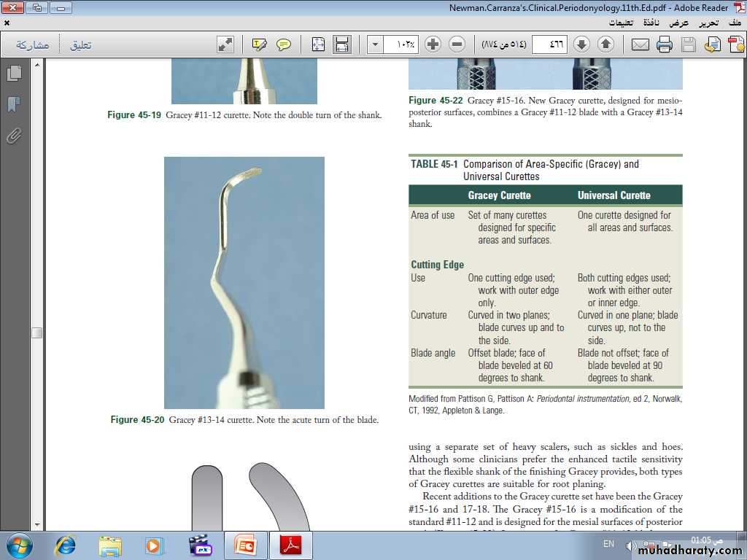747x560 pixels.
Task: Open the attachments paperclip panel
Action: (x=13, y=136)
